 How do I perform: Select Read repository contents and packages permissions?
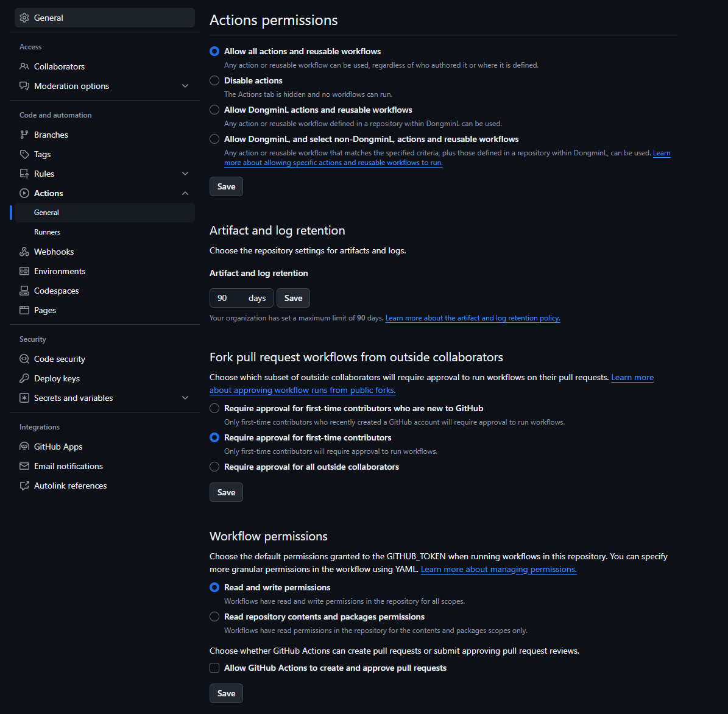tap(214, 617)
